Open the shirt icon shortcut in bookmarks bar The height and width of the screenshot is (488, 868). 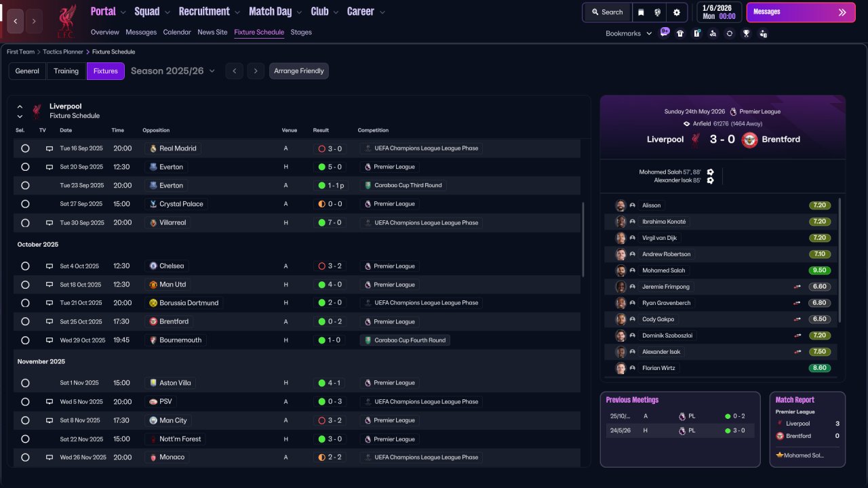(680, 33)
